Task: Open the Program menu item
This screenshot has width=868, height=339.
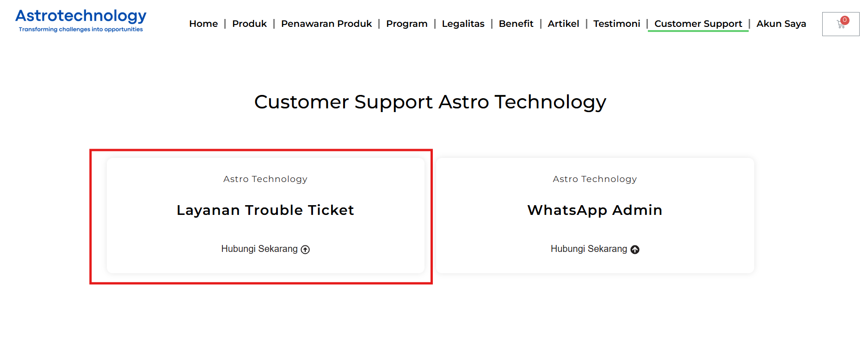Action: point(407,24)
